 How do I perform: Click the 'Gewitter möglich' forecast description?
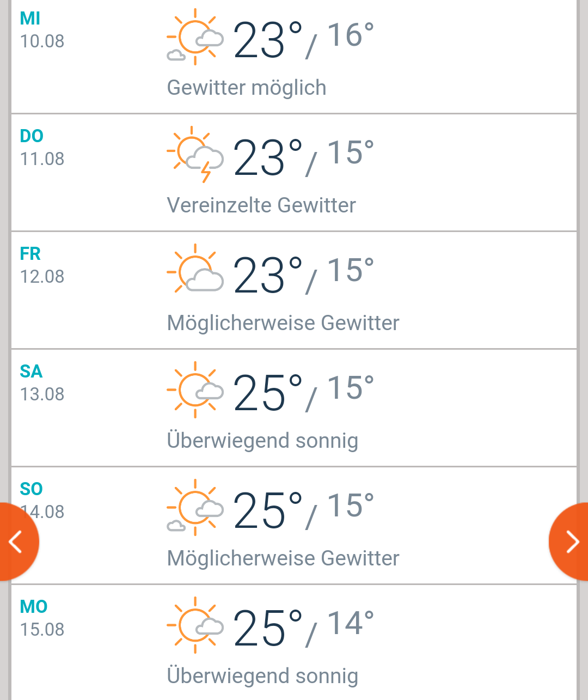(247, 88)
